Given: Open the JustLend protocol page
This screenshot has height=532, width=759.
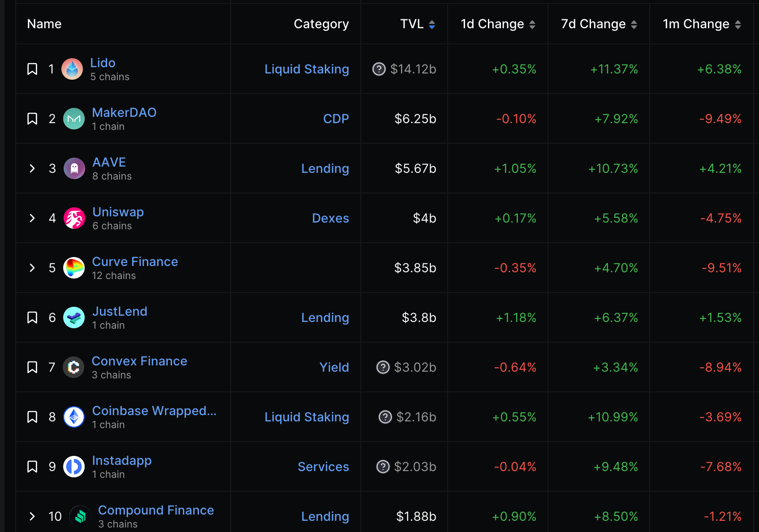Looking at the screenshot, I should point(120,311).
